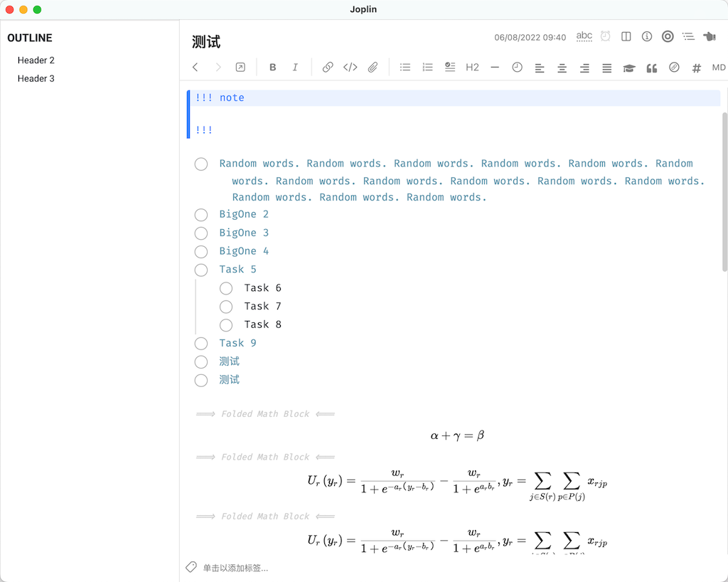Apply H2 heading format
The image size is (728, 582).
tap(472, 68)
